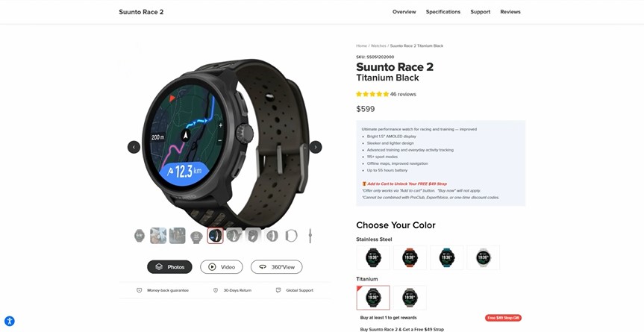Select the Photos view button
This screenshot has height=332, width=644.
tap(169, 267)
